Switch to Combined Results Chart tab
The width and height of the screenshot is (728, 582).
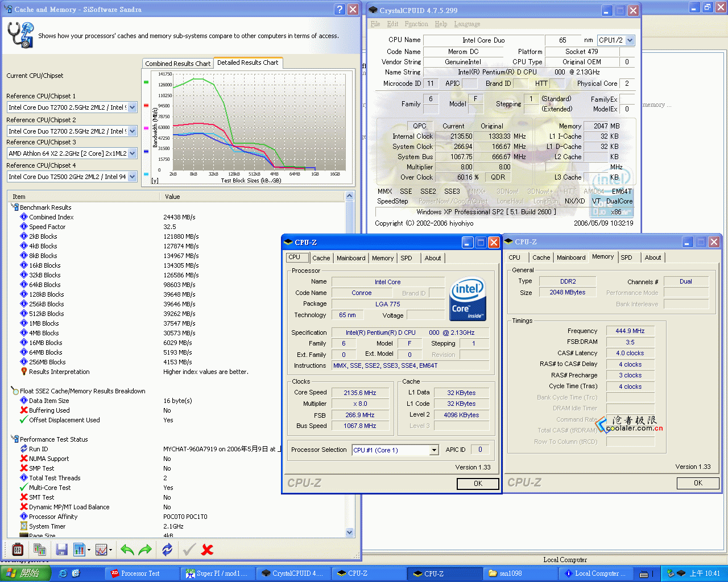pyautogui.click(x=177, y=64)
